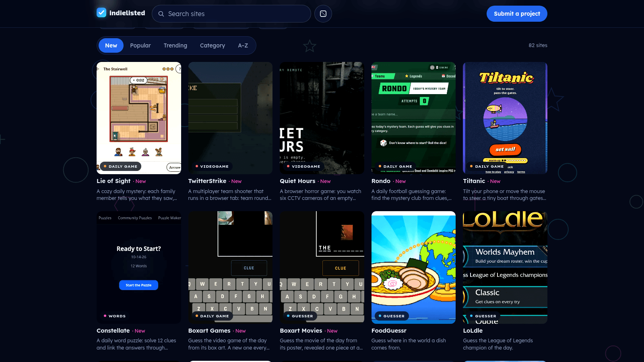Image resolution: width=644 pixels, height=362 pixels.
Task: Click Submit a project button
Action: (517, 14)
